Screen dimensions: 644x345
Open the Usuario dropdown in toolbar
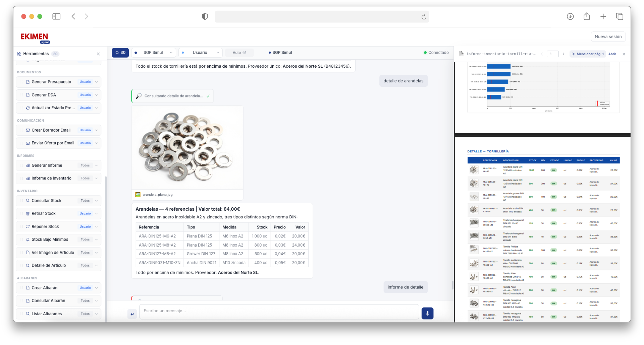pos(201,53)
